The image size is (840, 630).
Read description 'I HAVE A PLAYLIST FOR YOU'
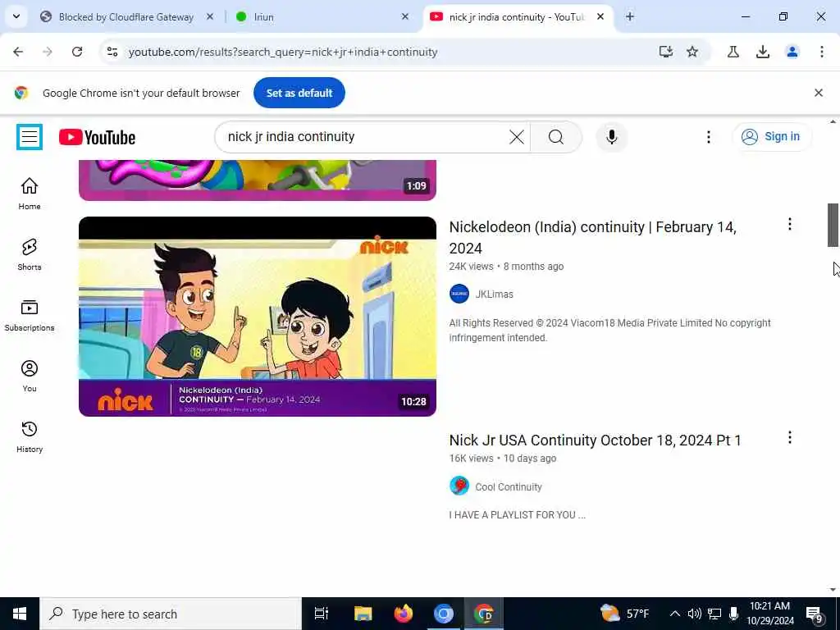pos(517,515)
